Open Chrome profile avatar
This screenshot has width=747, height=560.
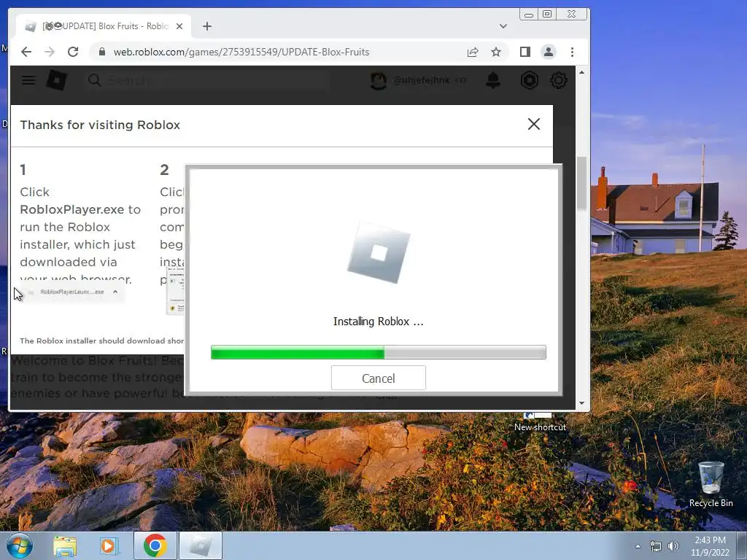coord(549,52)
